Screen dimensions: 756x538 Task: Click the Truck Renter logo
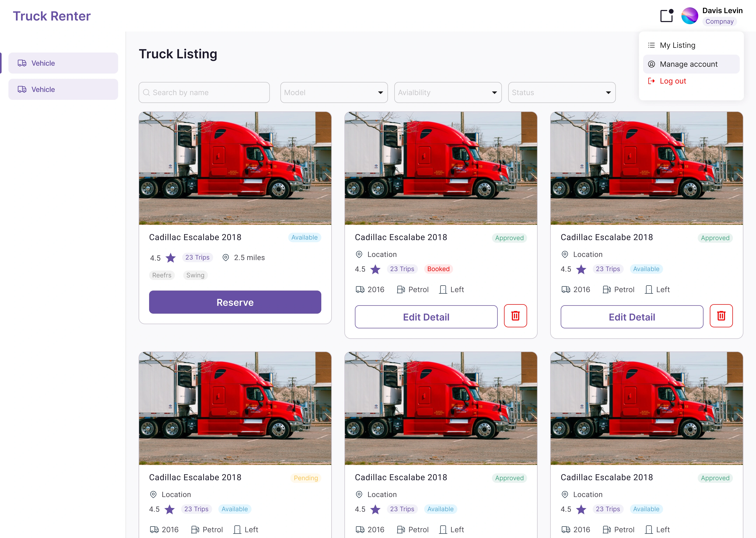(x=52, y=16)
